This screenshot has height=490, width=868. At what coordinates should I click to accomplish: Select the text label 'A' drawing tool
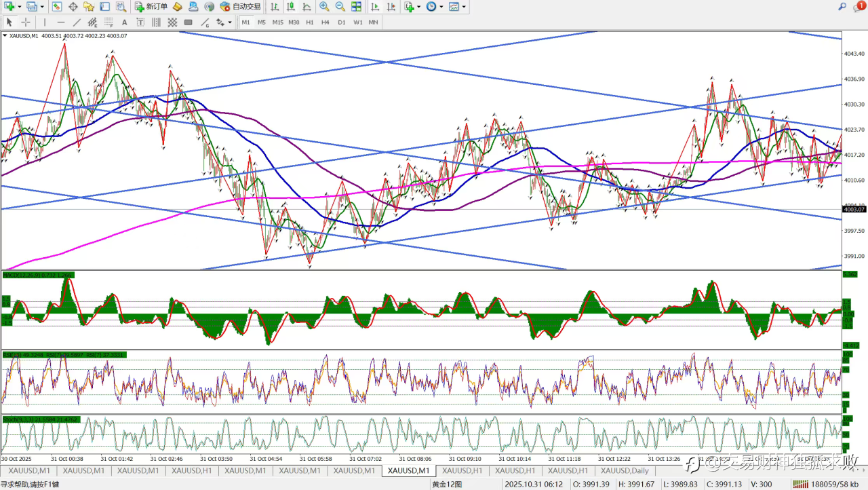pyautogui.click(x=124, y=22)
